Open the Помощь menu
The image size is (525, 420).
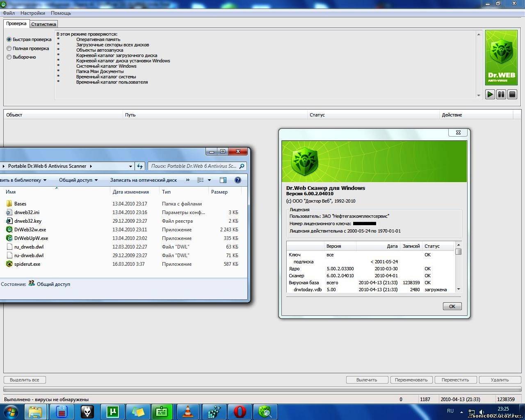point(61,13)
